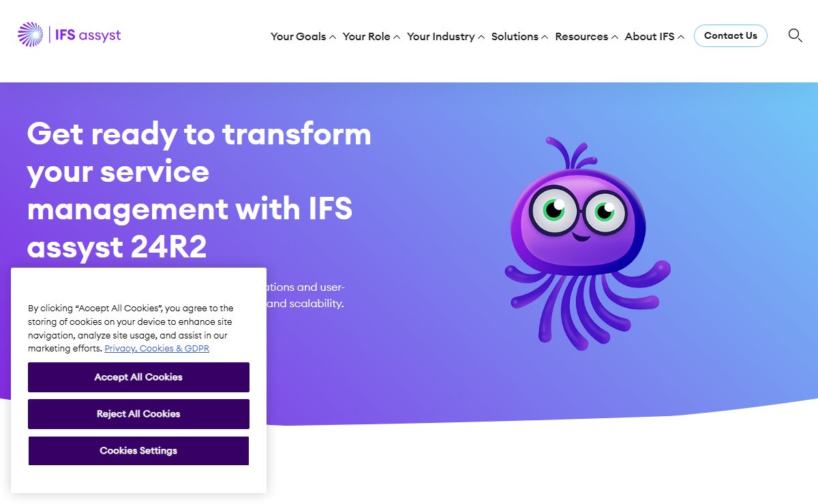The width and height of the screenshot is (818, 504).
Task: Expand the About IFS menu chevron
Action: pos(681,37)
